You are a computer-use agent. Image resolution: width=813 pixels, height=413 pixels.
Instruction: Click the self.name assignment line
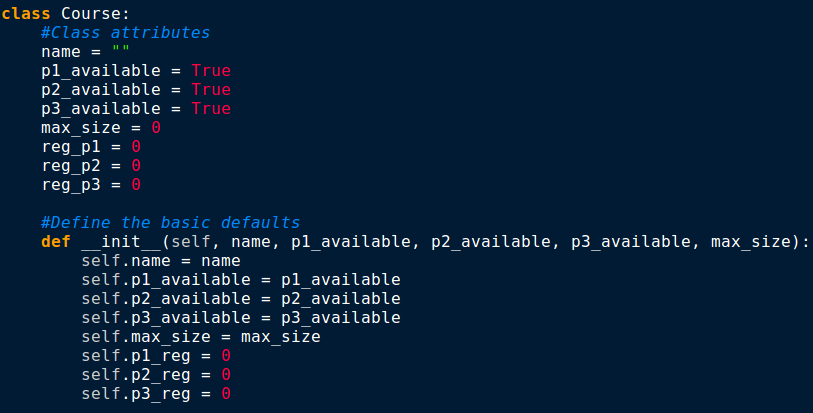tap(161, 261)
